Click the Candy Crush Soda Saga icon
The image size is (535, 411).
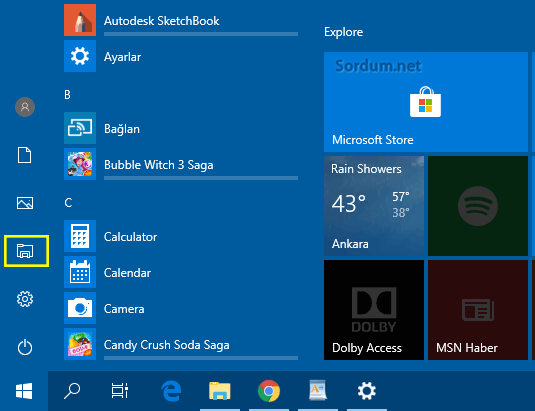[80, 344]
